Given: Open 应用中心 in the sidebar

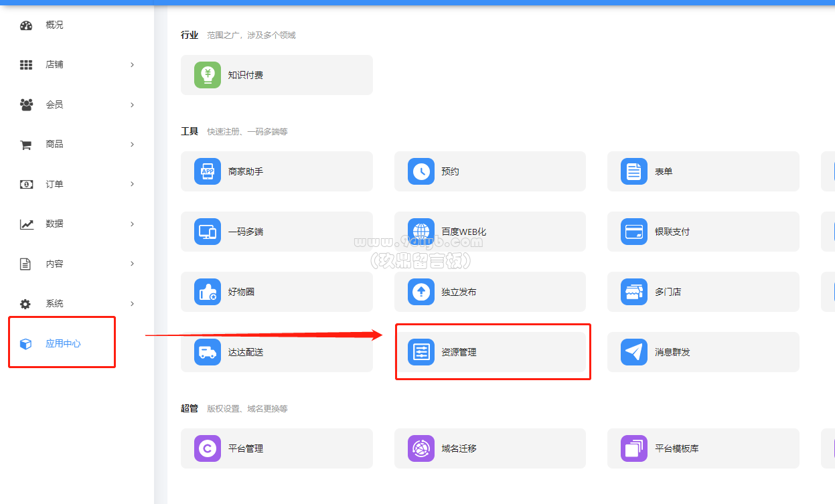Looking at the screenshot, I should [x=77, y=343].
